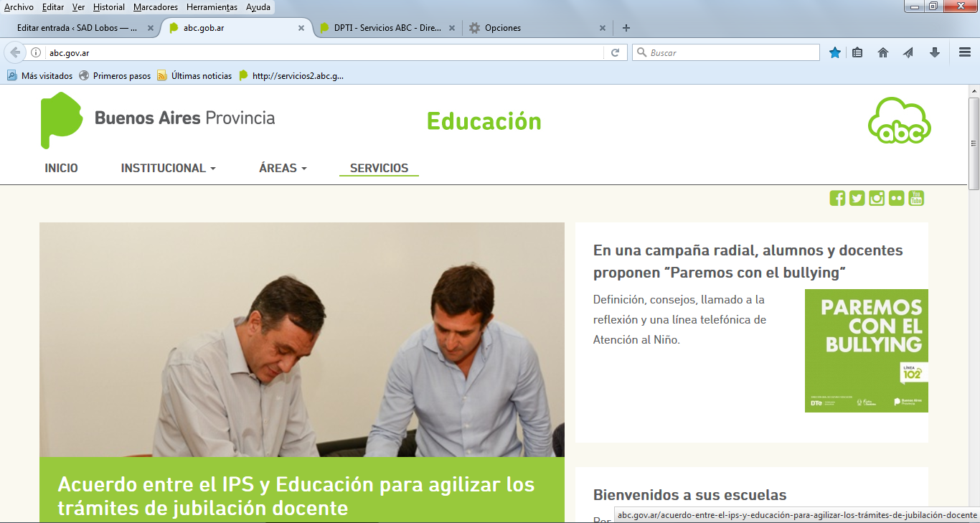The width and height of the screenshot is (980, 523).
Task: Click the abc cloud logo
Action: 900,120
